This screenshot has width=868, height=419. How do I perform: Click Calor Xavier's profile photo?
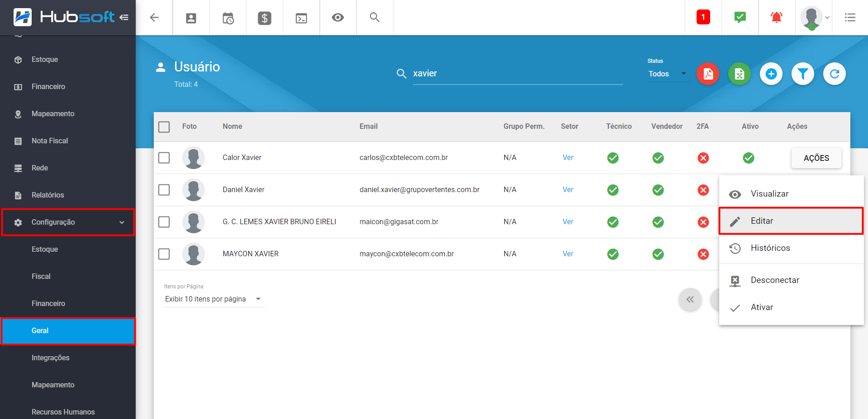point(194,158)
